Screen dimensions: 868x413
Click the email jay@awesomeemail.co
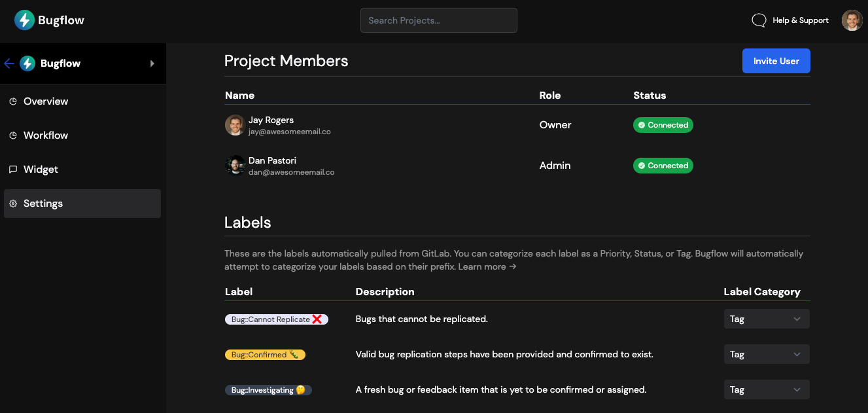click(290, 132)
